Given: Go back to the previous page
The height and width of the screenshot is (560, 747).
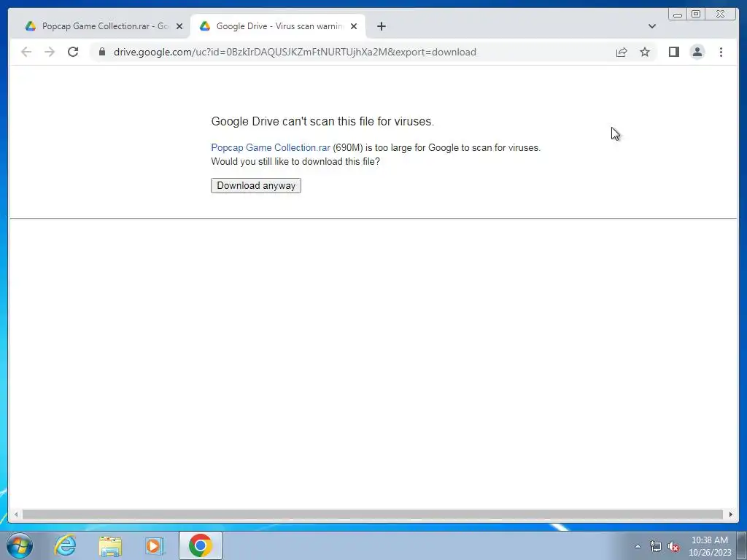Looking at the screenshot, I should 26,52.
